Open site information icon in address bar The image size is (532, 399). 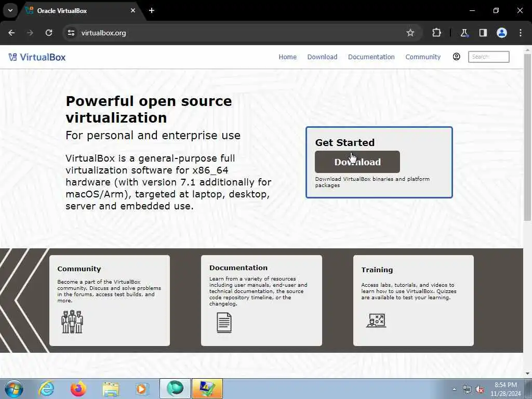pyautogui.click(x=71, y=33)
